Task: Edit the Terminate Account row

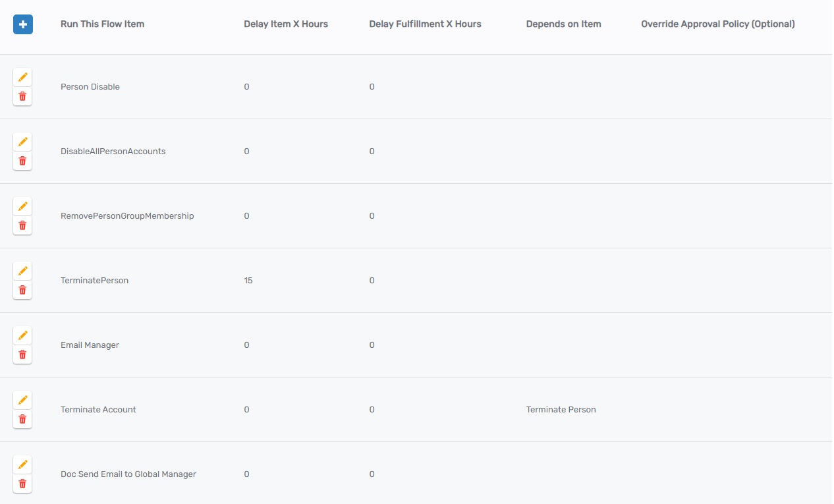Action: click(22, 401)
